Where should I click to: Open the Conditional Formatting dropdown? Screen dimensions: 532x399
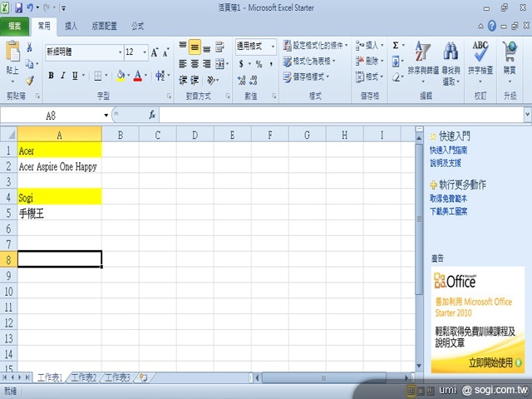click(316, 45)
